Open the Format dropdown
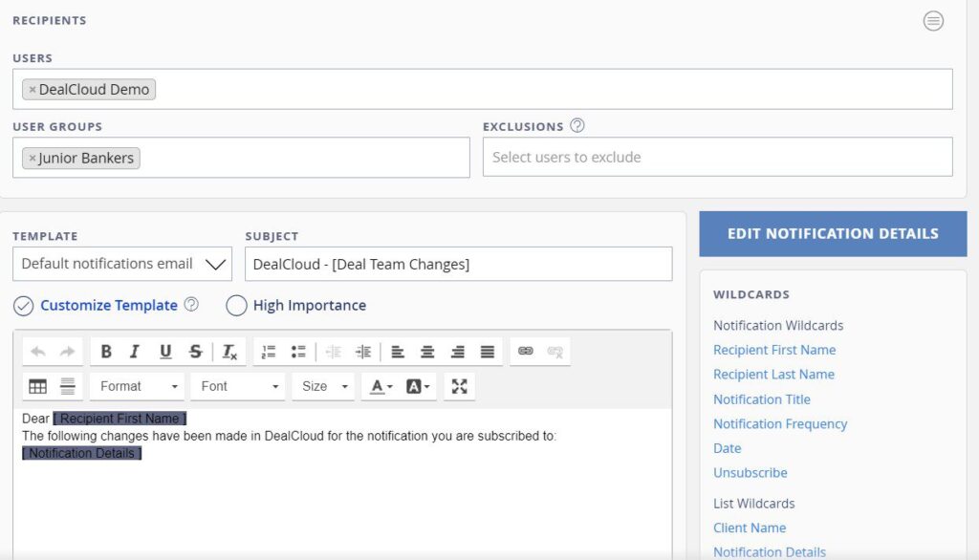 click(138, 386)
